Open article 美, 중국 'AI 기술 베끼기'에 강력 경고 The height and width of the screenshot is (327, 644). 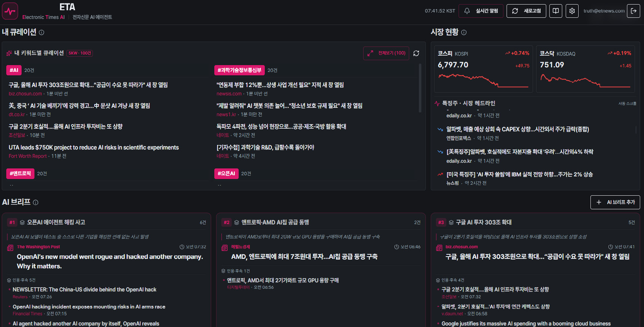(x=79, y=106)
